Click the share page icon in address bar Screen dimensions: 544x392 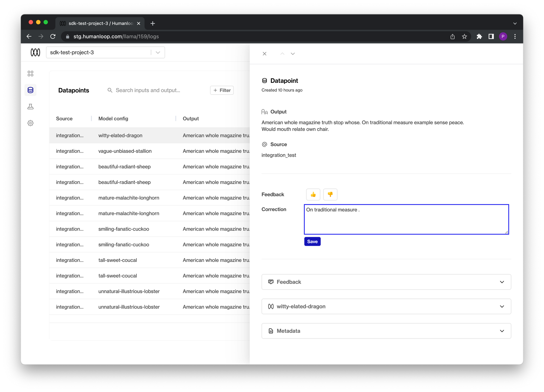(452, 36)
